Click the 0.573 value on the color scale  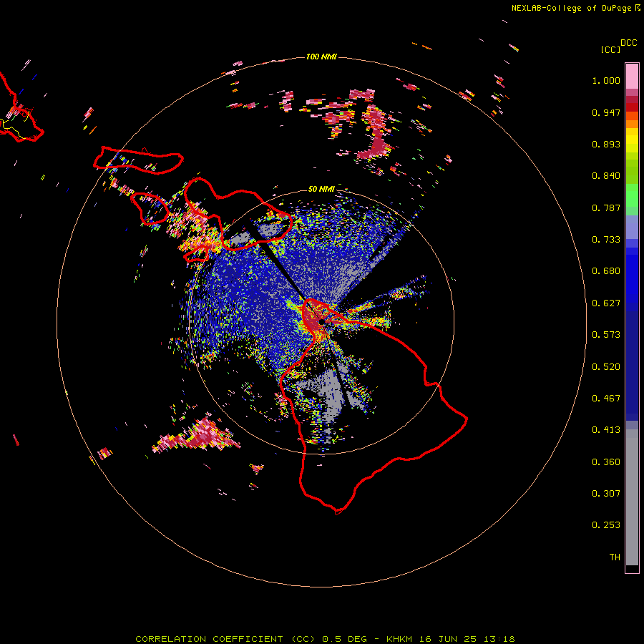pos(606,335)
